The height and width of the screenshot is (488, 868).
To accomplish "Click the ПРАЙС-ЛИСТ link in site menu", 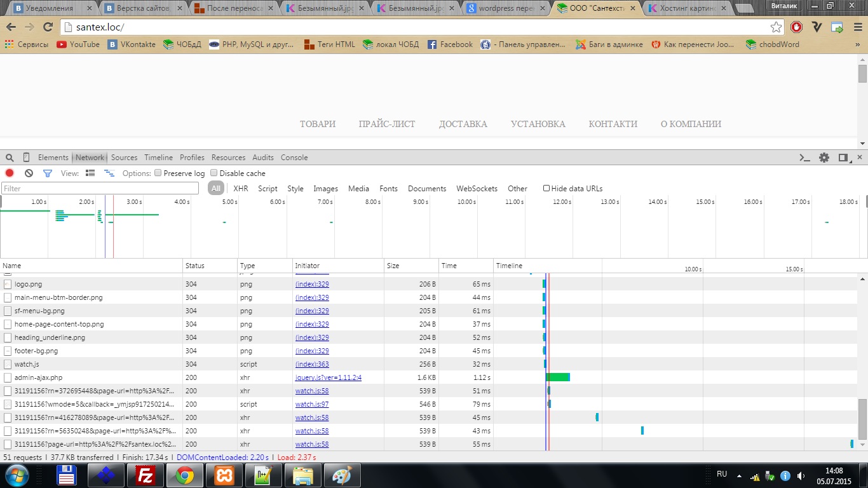I will (x=386, y=124).
